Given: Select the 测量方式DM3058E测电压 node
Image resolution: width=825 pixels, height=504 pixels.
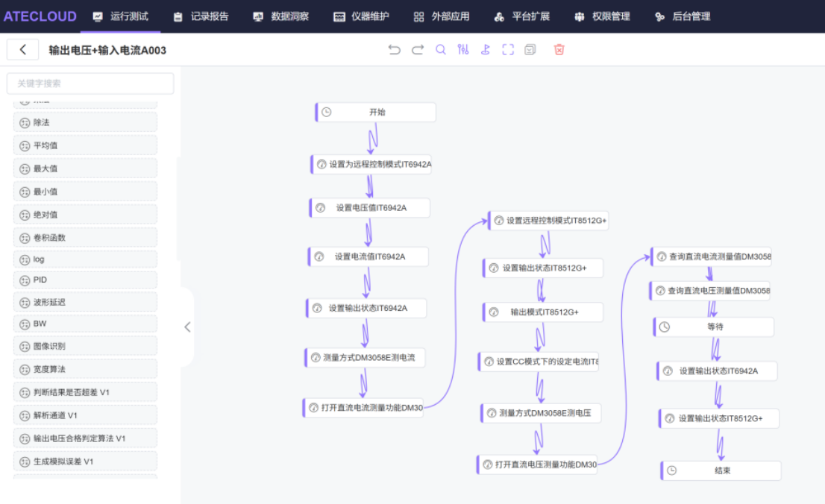Looking at the screenshot, I should [x=541, y=413].
